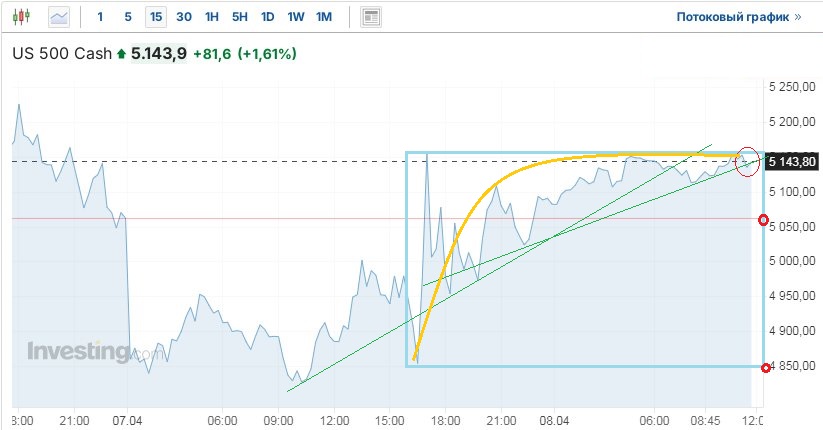823x430 pixels.
Task: Open the news panel icon
Action: [371, 17]
